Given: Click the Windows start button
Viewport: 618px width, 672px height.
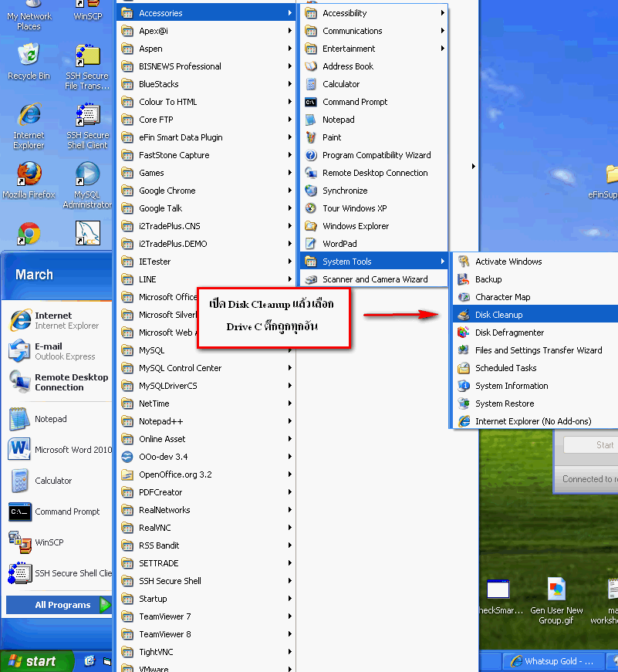Looking at the screenshot, I should [36, 661].
